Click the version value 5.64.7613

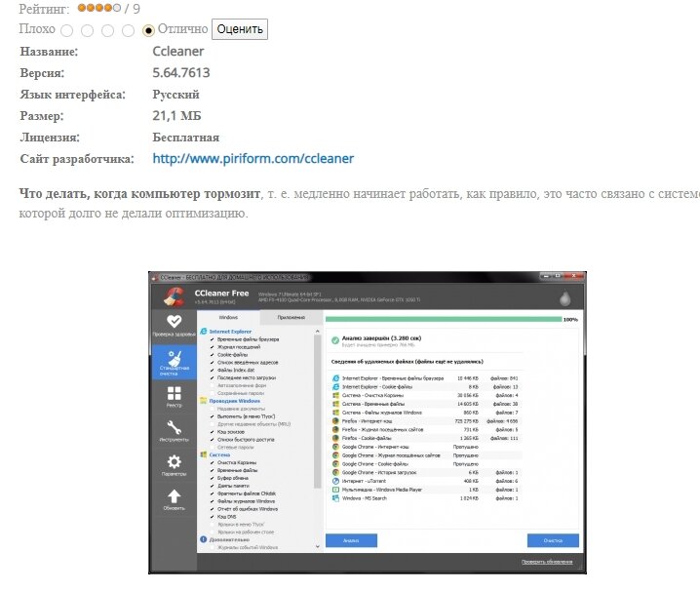(181, 73)
